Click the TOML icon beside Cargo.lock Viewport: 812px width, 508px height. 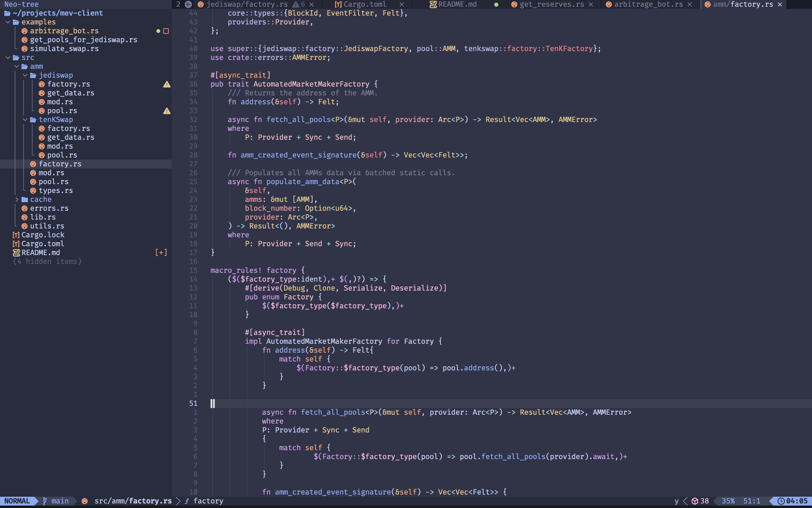tap(16, 235)
